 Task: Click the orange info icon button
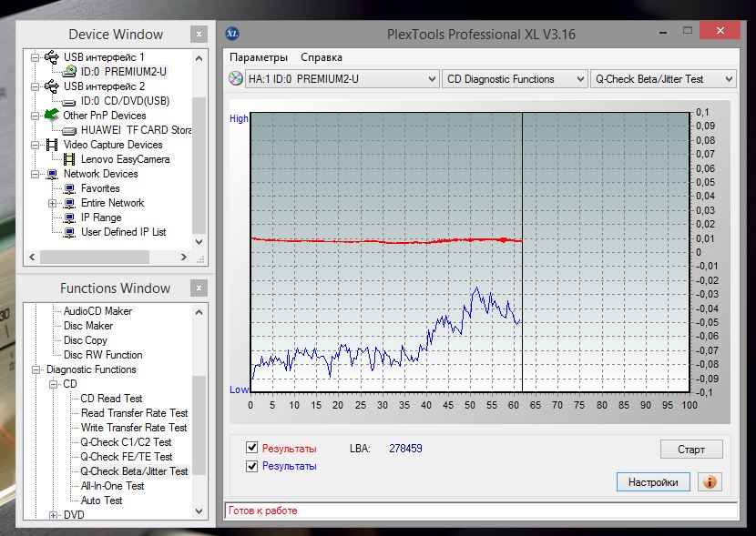(x=710, y=481)
